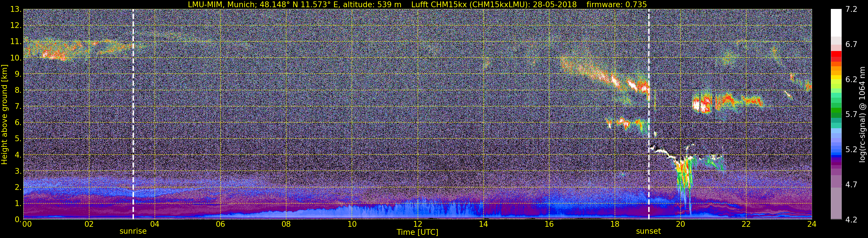Click the '12.' height axis tick label
This screenshot has height=238, width=868.
(16, 26)
